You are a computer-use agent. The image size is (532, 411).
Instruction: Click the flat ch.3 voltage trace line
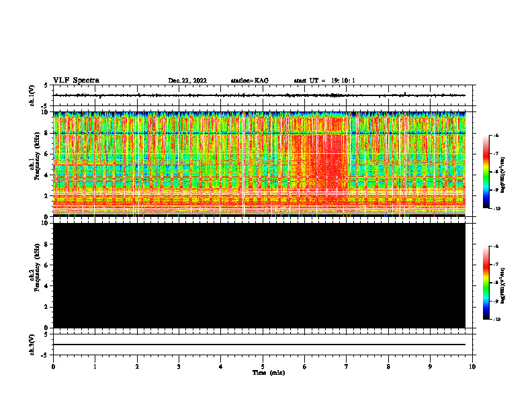coord(259,345)
